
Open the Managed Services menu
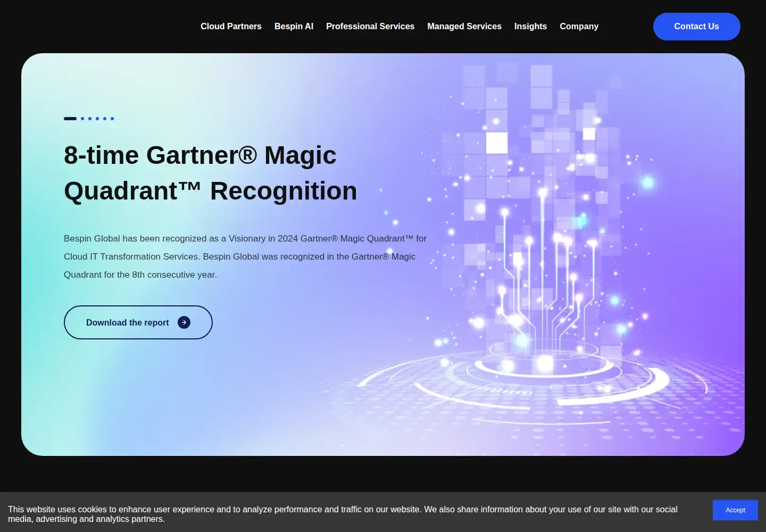(464, 26)
